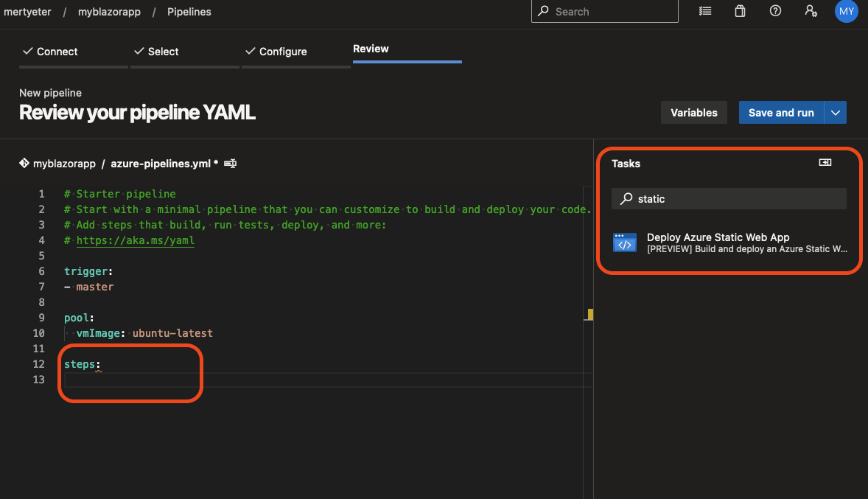Click into the header Search box
Screen dimensions: 868x499
[604, 11]
